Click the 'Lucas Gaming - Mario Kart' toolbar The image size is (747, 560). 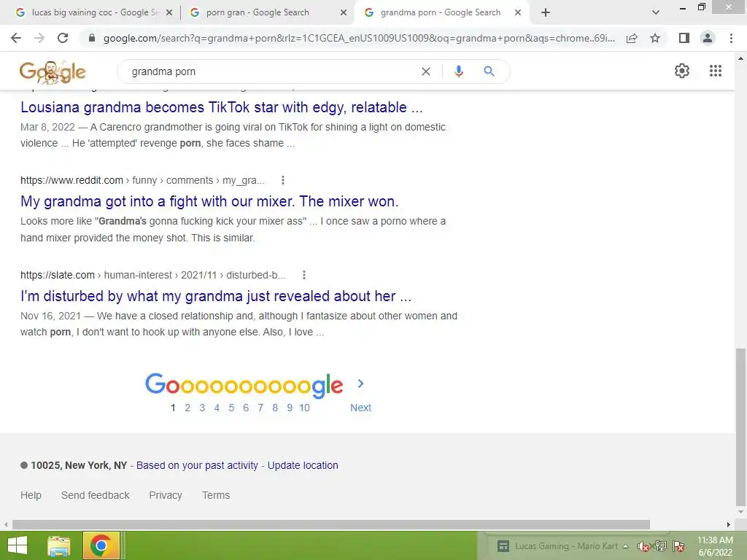pyautogui.click(x=557, y=546)
